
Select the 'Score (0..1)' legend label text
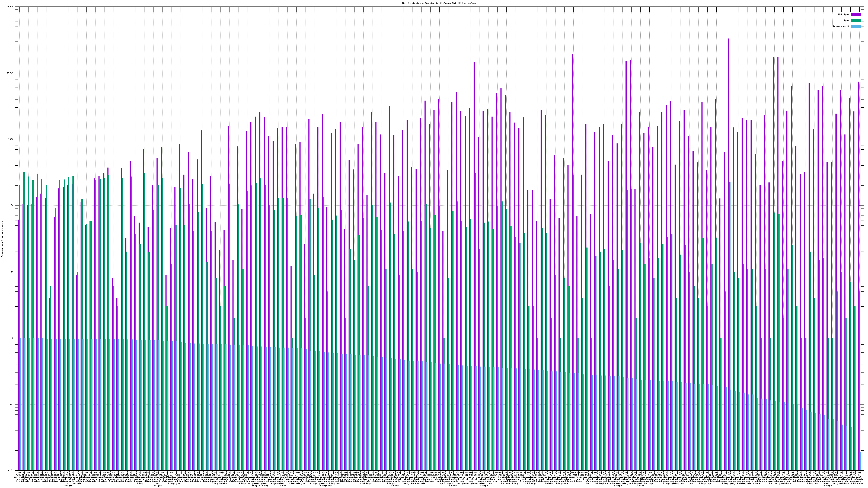(x=841, y=26)
